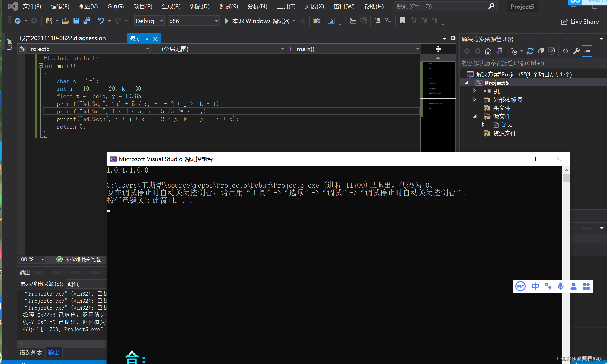Expand the 引用 tree node
607x364 pixels.
pos(474,91)
